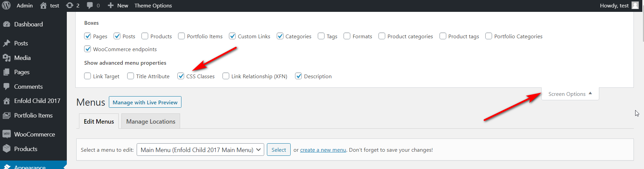Viewport: 644px width, 169px height.
Task: Toggle the CSS Classes checkbox
Action: pyautogui.click(x=181, y=76)
